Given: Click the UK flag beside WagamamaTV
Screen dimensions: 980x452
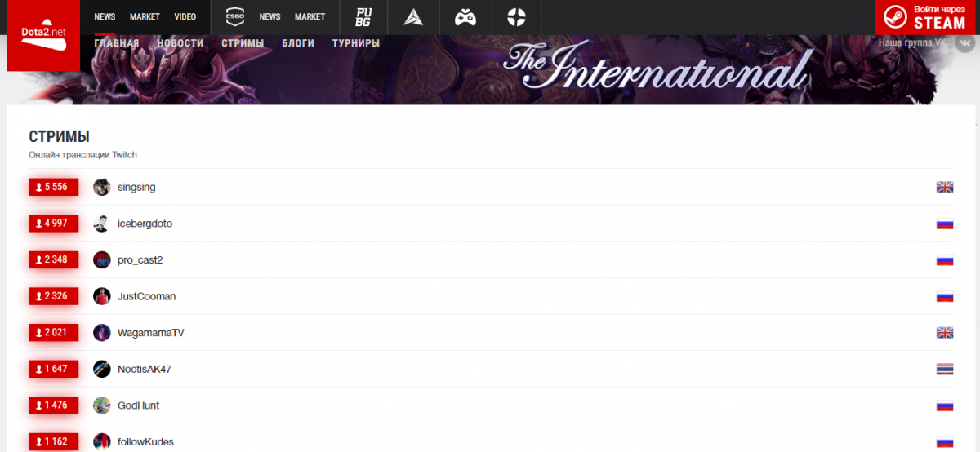Looking at the screenshot, I should pyautogui.click(x=945, y=333).
